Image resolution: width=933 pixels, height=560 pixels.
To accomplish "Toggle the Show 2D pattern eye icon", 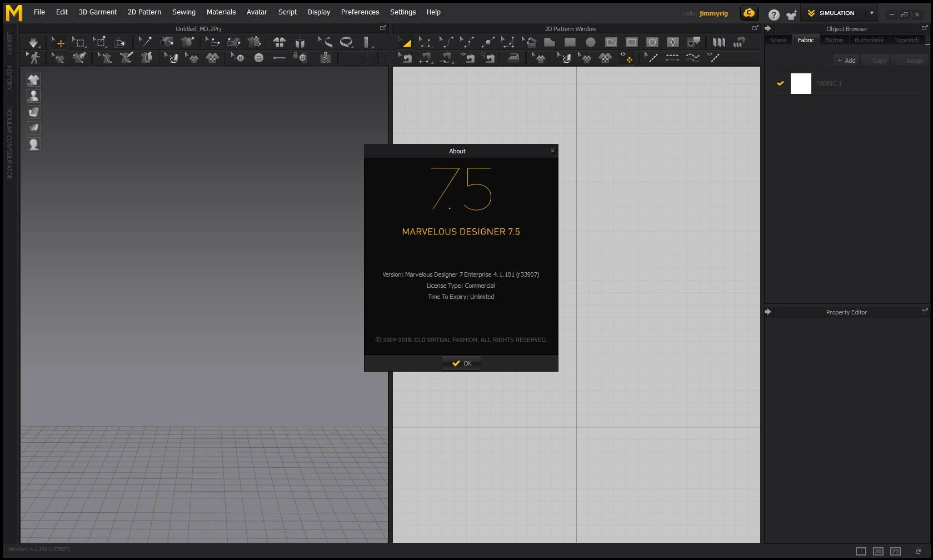I will click(x=627, y=57).
